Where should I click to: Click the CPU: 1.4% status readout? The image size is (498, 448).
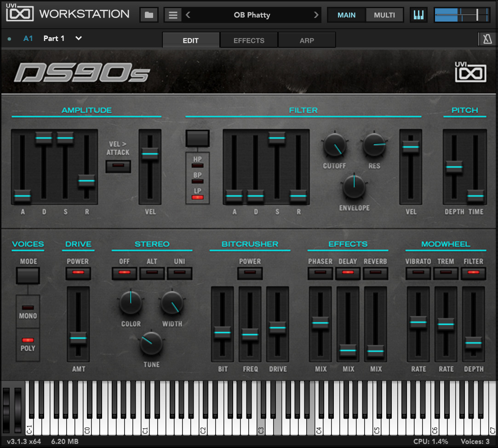pos(430,441)
